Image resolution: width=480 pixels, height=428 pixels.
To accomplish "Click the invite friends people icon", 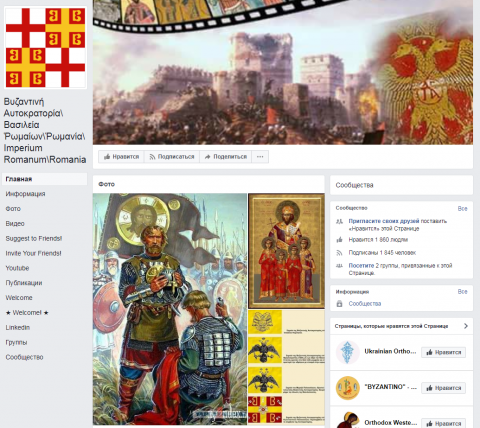I will 339,221.
